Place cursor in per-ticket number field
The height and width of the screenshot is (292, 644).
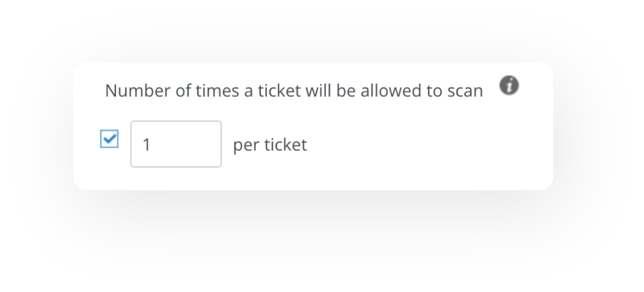pyautogui.click(x=175, y=144)
